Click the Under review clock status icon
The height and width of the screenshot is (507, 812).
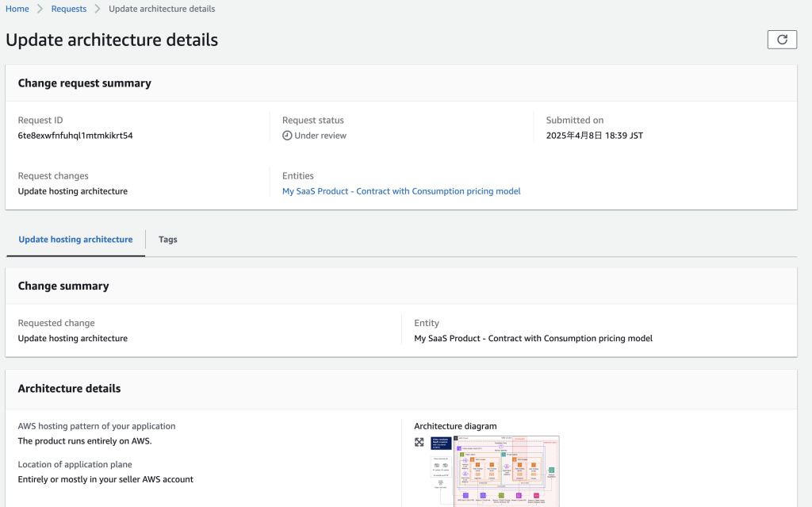pos(287,136)
